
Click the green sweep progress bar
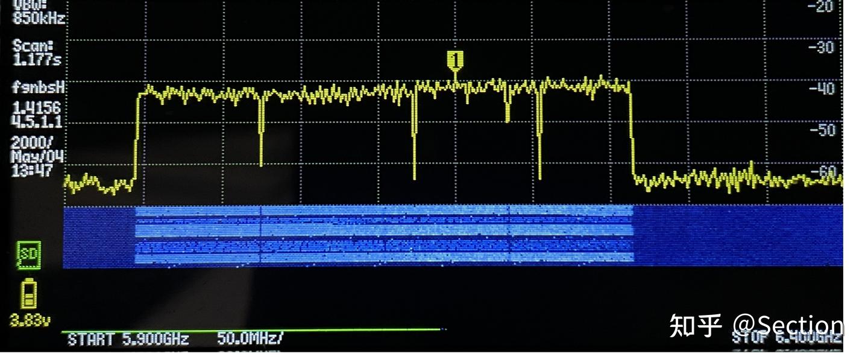coord(253,329)
